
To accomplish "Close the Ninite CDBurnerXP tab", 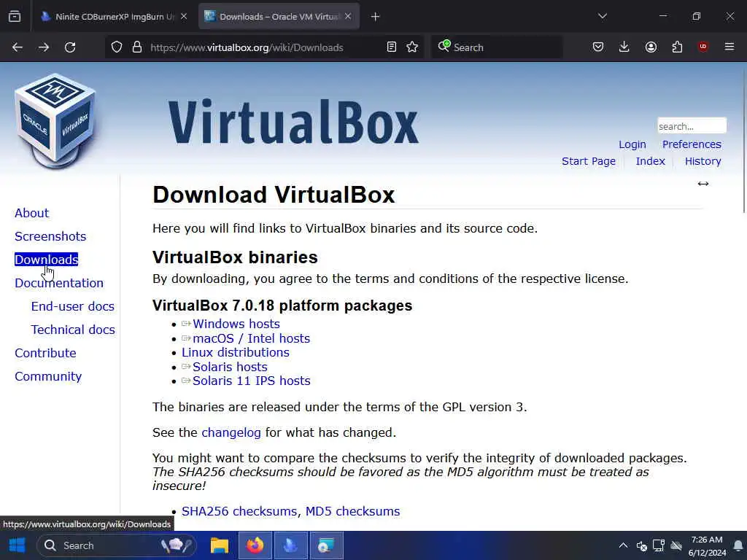I will (x=184, y=17).
